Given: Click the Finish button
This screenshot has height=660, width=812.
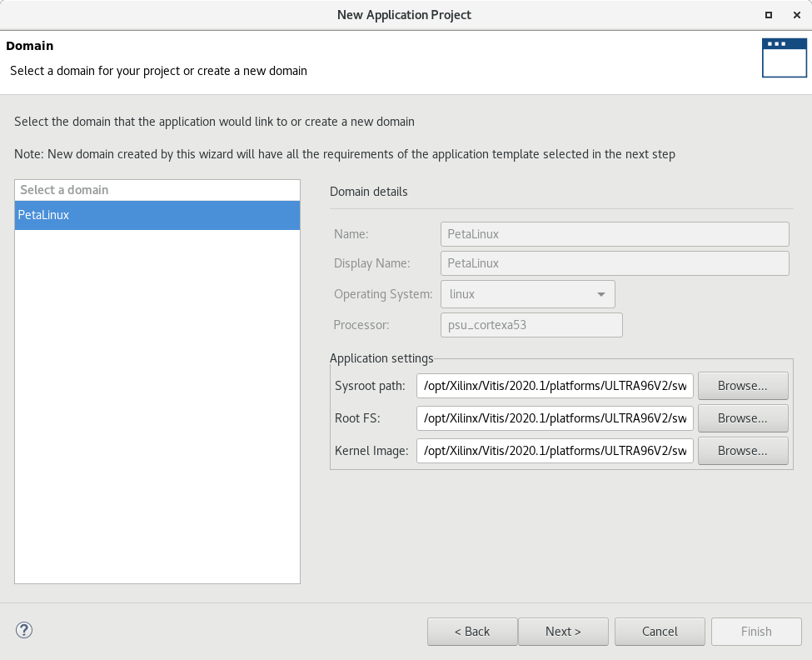Looking at the screenshot, I should click(756, 632).
